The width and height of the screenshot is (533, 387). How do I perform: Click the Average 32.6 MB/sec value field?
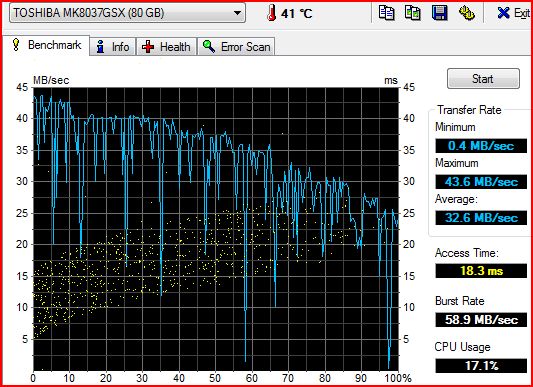(x=481, y=218)
